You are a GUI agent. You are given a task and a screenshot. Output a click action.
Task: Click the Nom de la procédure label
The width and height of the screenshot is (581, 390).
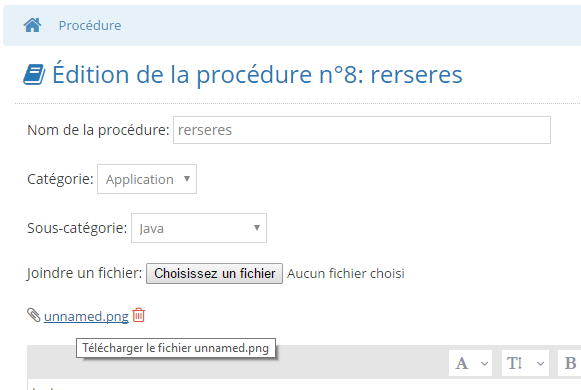tap(98, 130)
